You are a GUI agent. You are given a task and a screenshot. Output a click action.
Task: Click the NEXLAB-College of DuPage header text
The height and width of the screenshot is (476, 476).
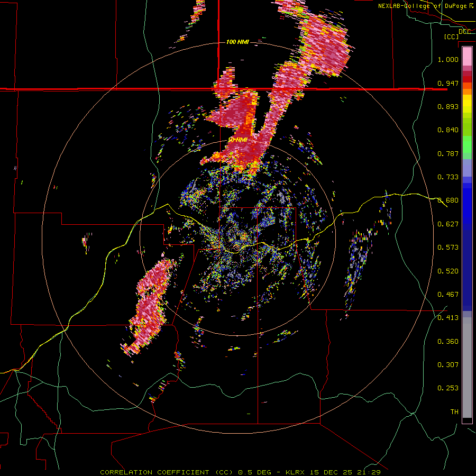click(425, 6)
